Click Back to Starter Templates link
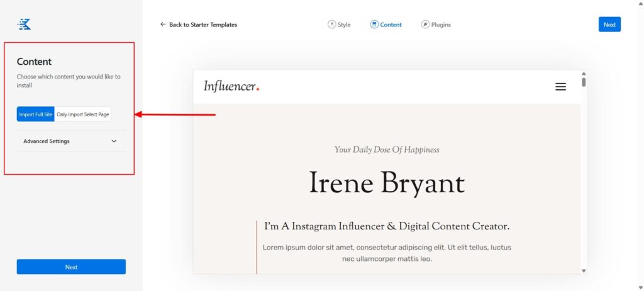 point(199,25)
